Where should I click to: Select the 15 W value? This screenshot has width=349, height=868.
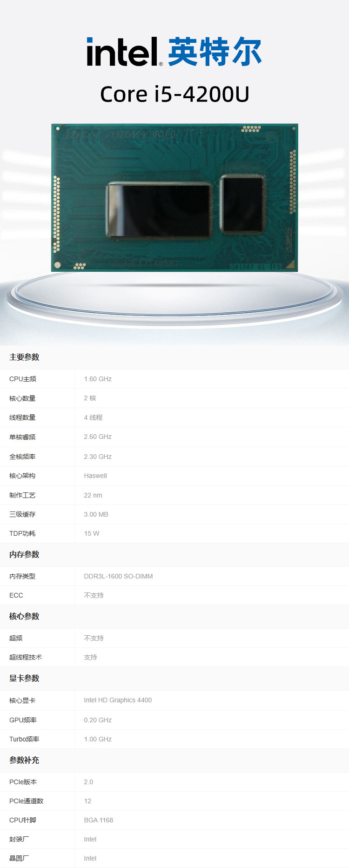92,533
